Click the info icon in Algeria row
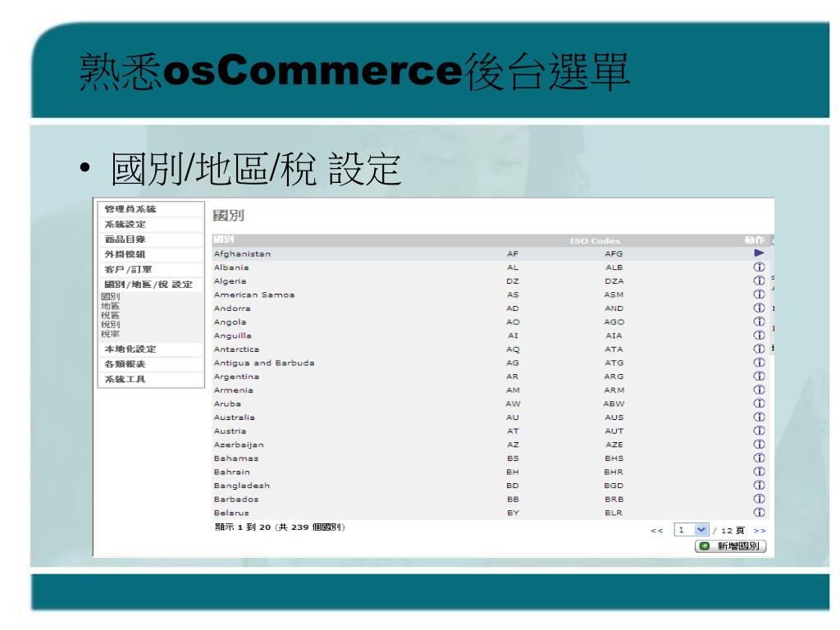 tap(759, 281)
